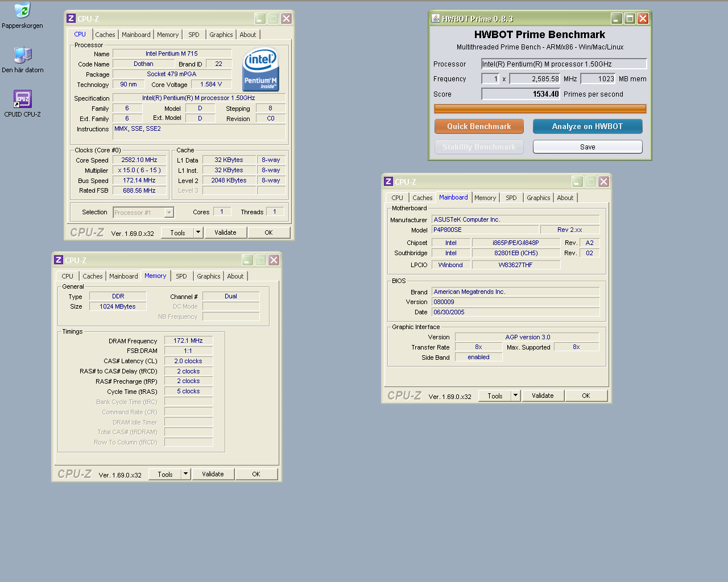Open the About tab in the Mainboard tab window
728x582 pixels.
565,198
